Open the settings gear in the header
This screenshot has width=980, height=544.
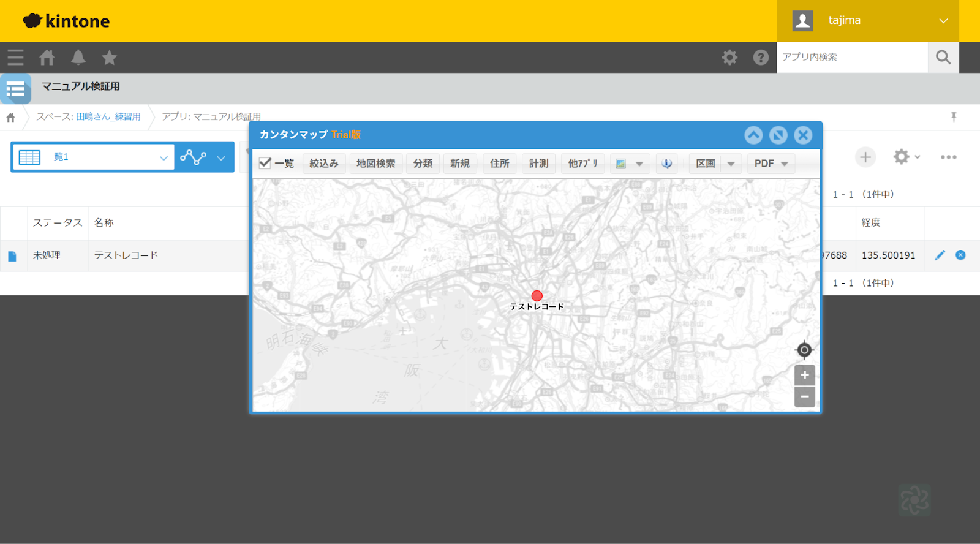click(x=729, y=58)
